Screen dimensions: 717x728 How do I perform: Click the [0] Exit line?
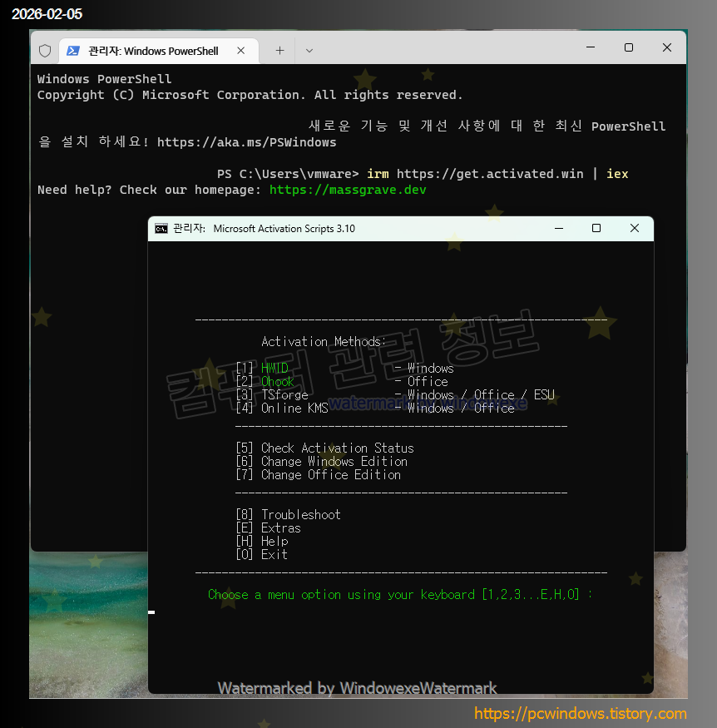262,554
